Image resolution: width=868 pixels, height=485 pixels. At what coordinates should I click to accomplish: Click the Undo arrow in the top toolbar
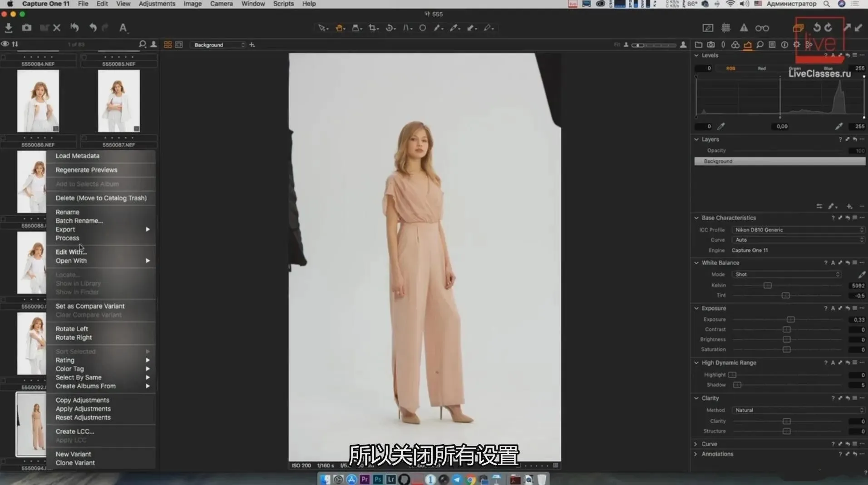(x=93, y=28)
